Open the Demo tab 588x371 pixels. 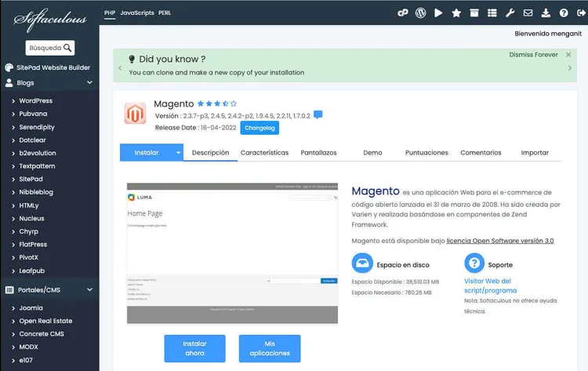372,153
